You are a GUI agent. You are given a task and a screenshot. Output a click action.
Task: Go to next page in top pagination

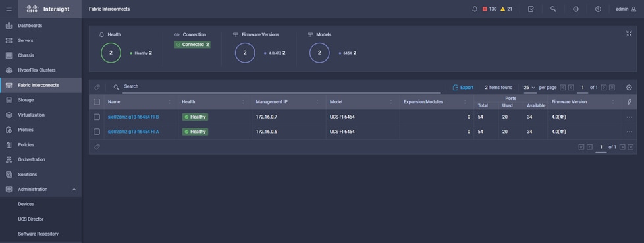pos(604,88)
